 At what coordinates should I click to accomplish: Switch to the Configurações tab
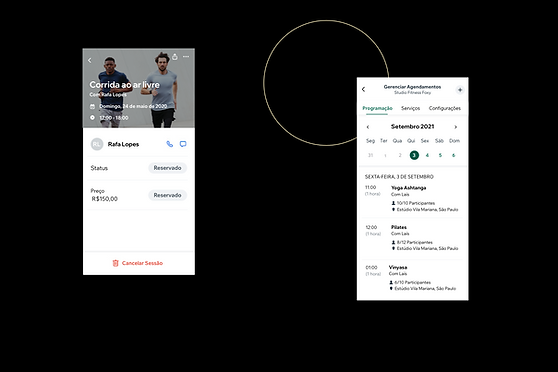click(444, 108)
